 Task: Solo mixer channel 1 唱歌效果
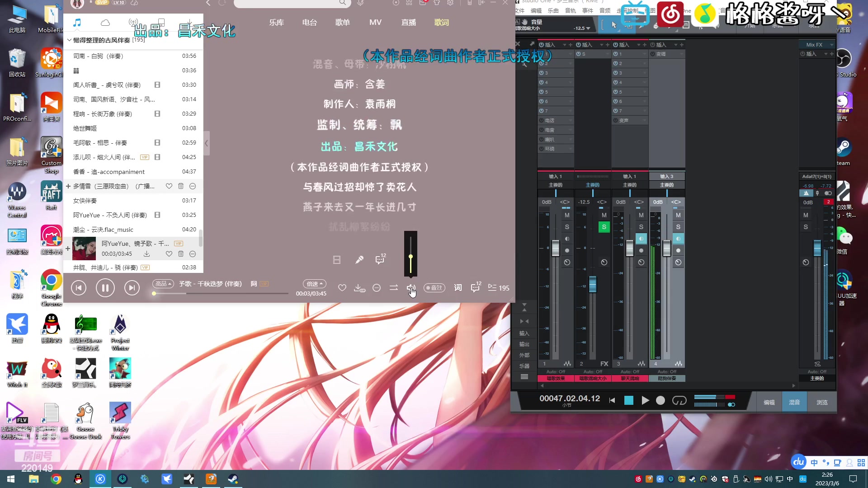point(567,227)
